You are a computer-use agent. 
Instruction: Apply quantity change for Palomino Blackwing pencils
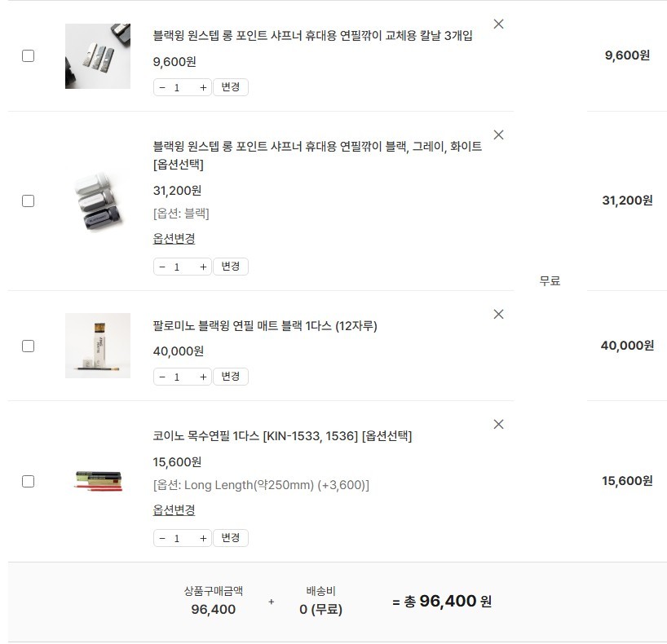click(231, 377)
